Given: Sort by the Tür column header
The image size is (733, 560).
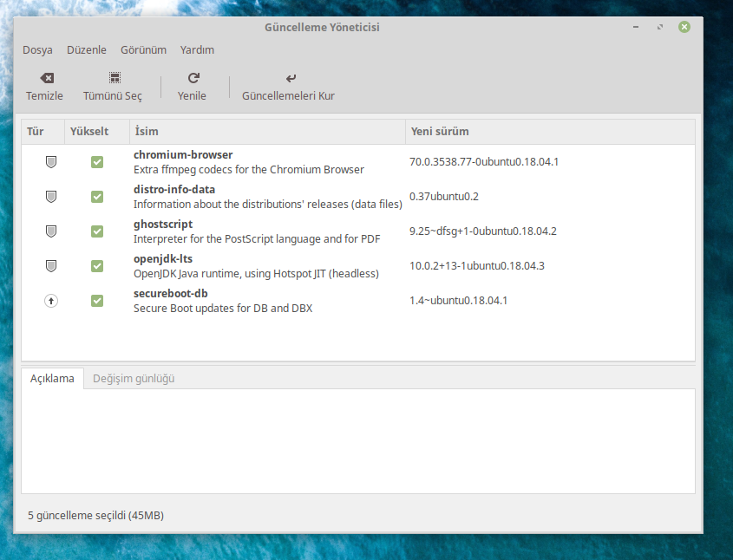Looking at the screenshot, I should (43, 131).
